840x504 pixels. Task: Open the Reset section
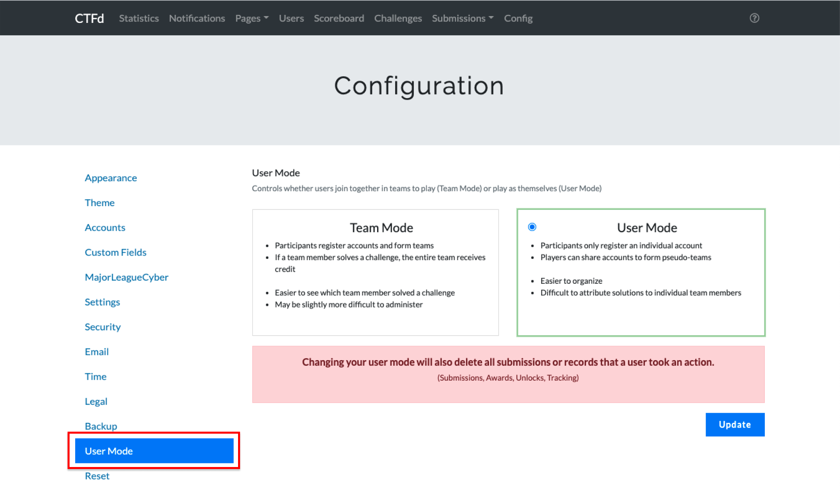[97, 476]
